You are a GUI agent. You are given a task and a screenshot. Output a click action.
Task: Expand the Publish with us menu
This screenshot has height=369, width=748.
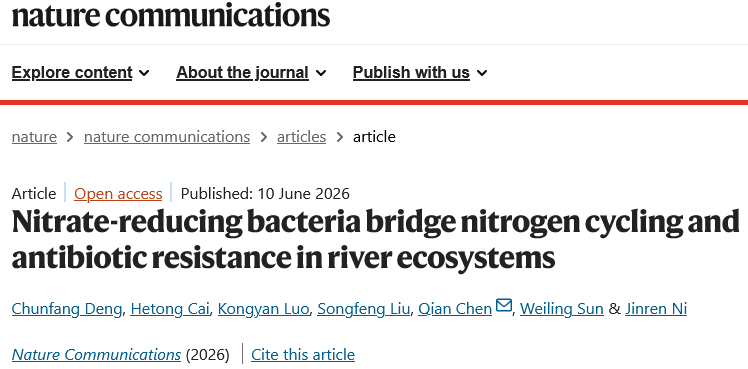point(420,72)
